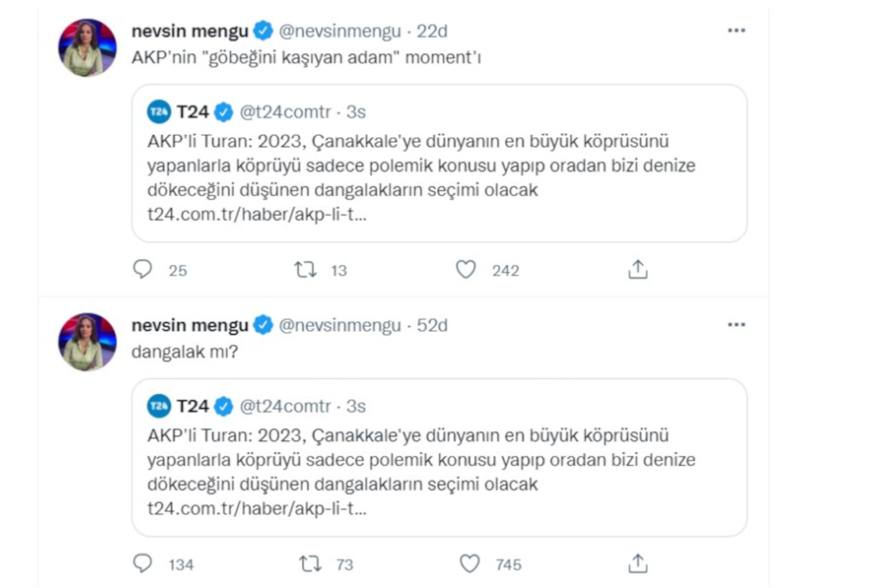The height and width of the screenshot is (588, 884).
Task: Retweet the "dangalak mı?" tweet
Action: (311, 564)
